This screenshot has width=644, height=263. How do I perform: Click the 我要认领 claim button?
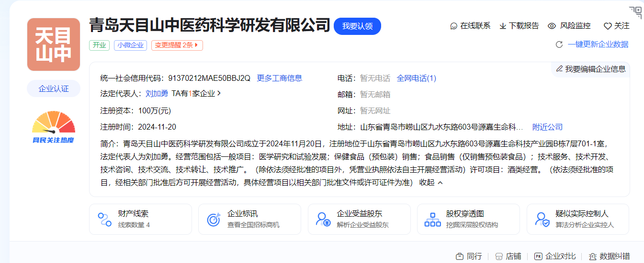tap(357, 26)
